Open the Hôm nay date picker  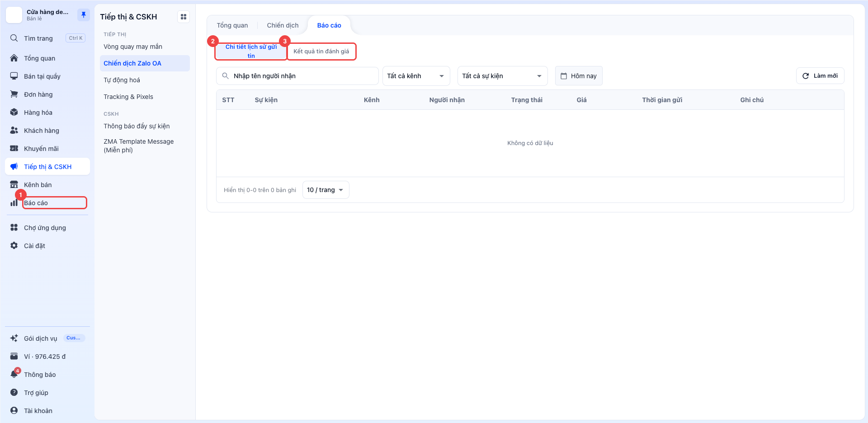pos(579,76)
